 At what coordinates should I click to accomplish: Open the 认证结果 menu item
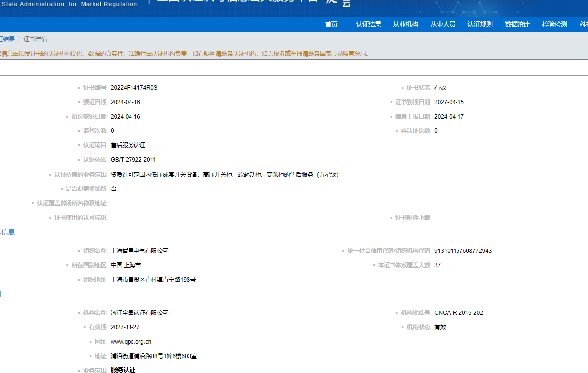[368, 24]
